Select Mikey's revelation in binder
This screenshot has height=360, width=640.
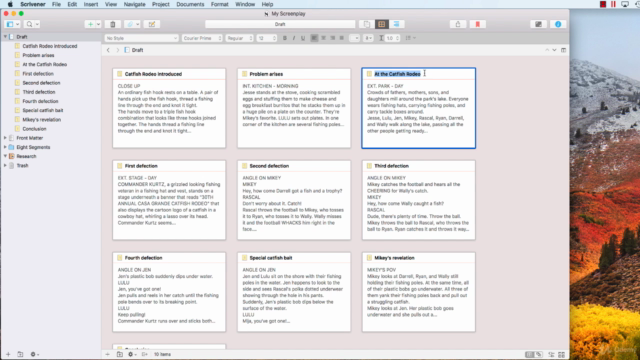click(41, 120)
